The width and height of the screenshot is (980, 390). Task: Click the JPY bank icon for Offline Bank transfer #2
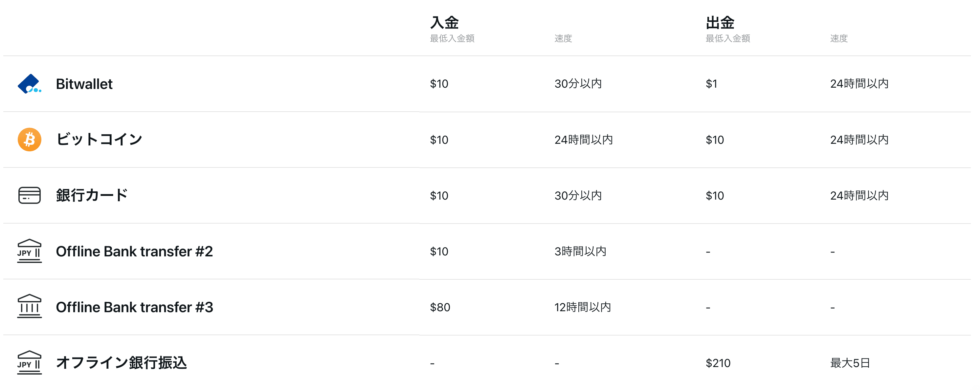point(30,251)
